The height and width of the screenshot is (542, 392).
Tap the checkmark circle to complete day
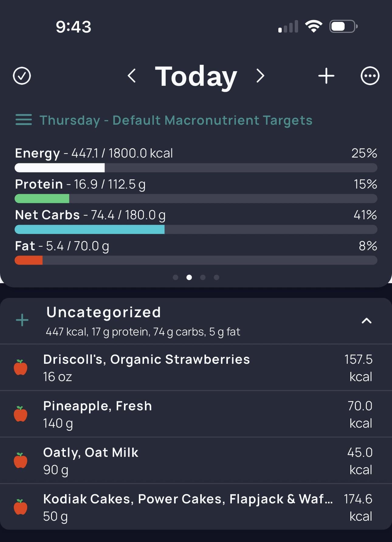[x=22, y=76]
